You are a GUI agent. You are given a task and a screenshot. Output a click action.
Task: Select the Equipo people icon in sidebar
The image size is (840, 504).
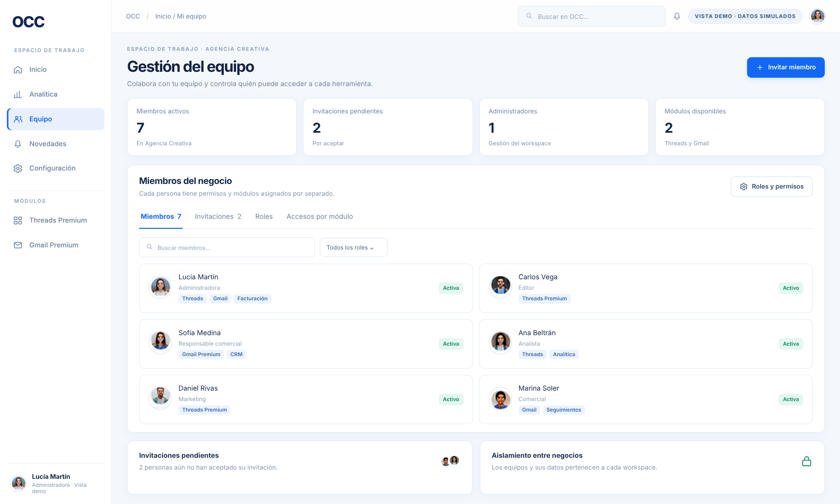pyautogui.click(x=18, y=119)
